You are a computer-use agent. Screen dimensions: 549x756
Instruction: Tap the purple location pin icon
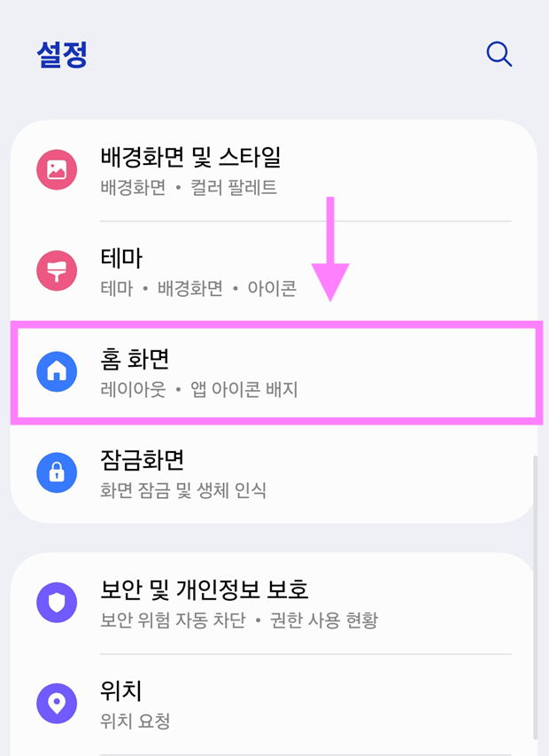[56, 701]
